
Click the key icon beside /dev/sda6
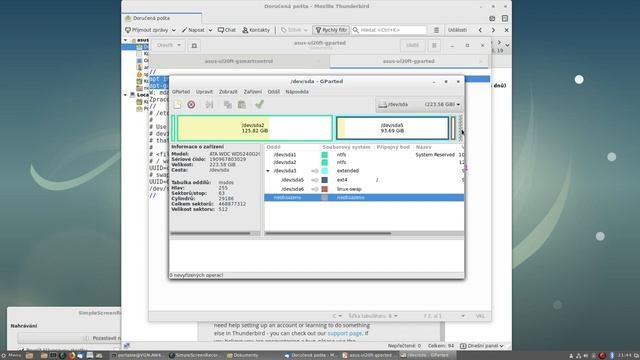315,189
